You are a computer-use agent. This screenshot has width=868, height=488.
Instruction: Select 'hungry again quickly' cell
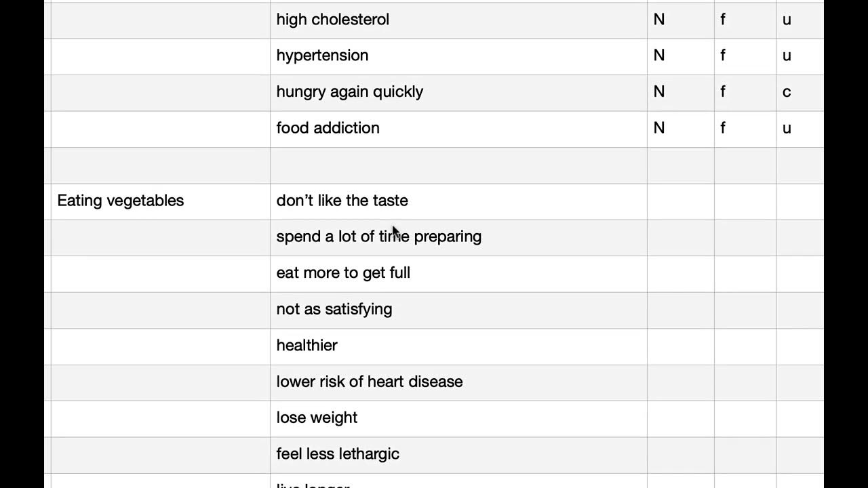pyautogui.click(x=349, y=92)
